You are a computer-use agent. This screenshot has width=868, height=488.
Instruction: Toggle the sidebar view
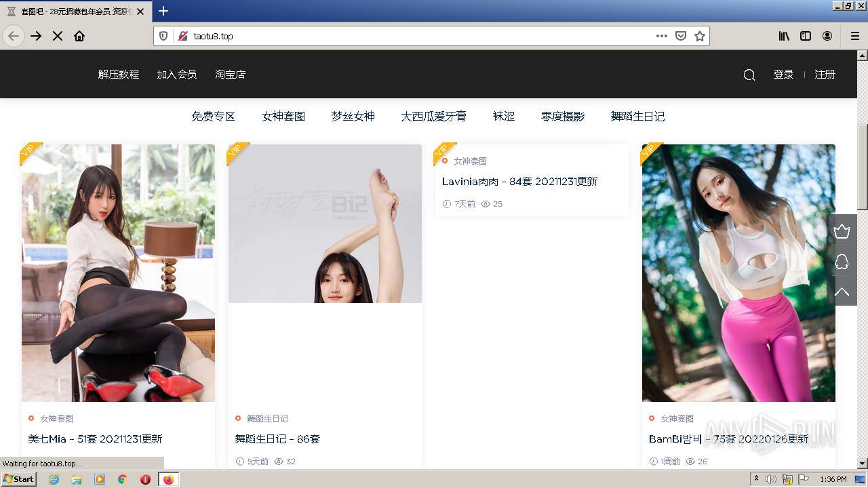click(x=806, y=36)
